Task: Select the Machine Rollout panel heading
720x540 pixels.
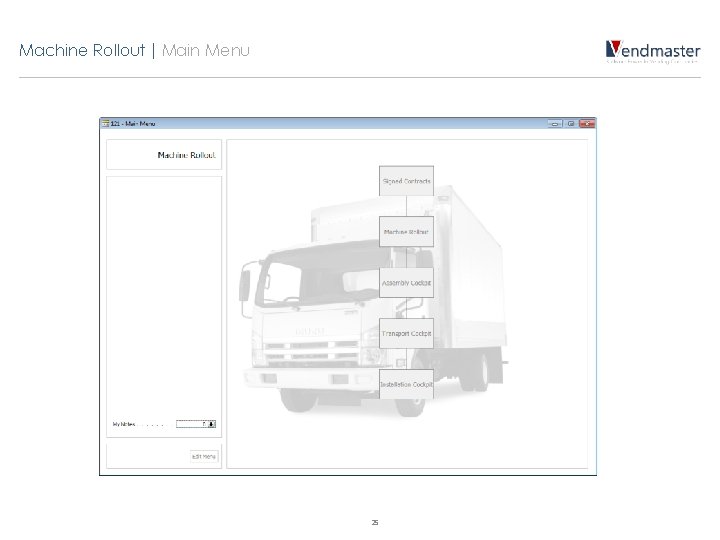Action: click(x=186, y=155)
